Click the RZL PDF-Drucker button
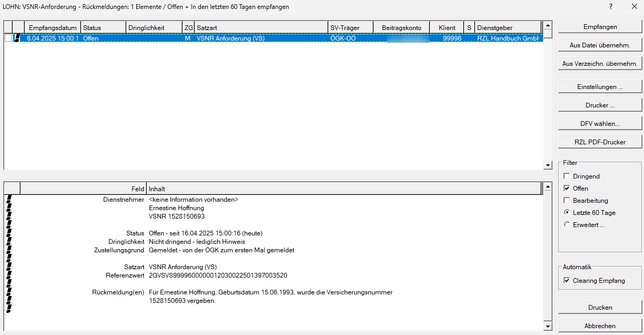This screenshot has height=335, width=644. pyautogui.click(x=600, y=142)
